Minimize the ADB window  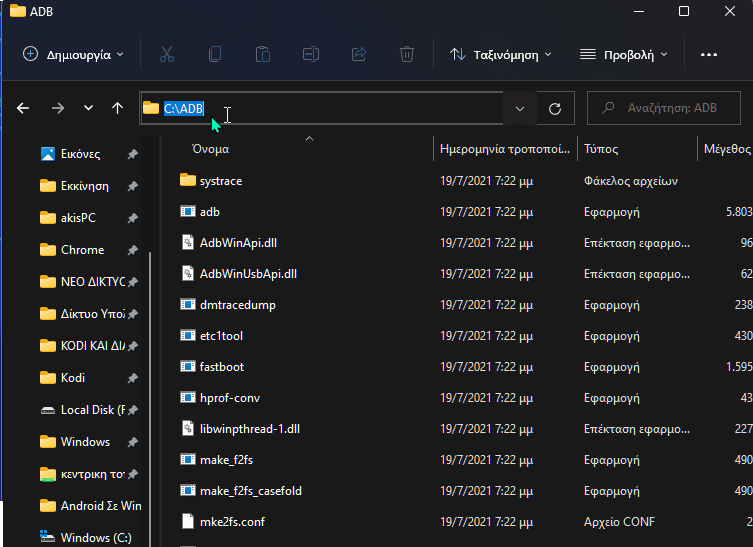tap(639, 11)
